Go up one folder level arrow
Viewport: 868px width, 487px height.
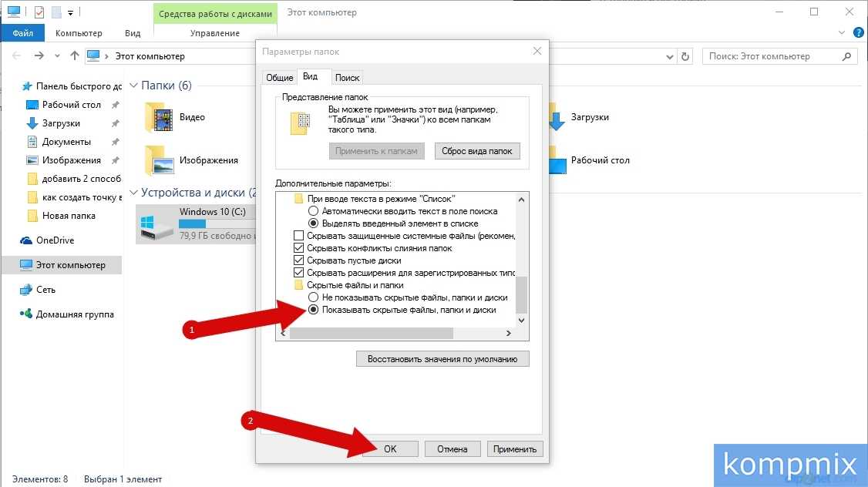click(75, 56)
